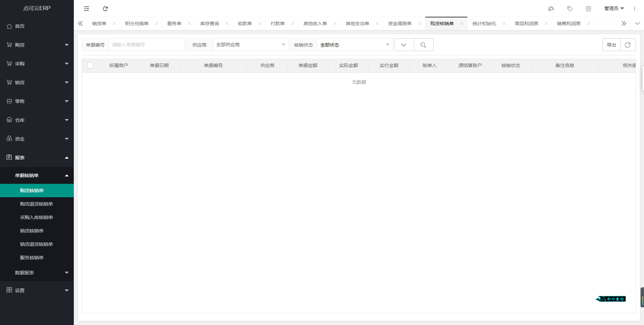This screenshot has width=644, height=325.
Task: Close the 销售利润表 tab
Action: tap(589, 23)
